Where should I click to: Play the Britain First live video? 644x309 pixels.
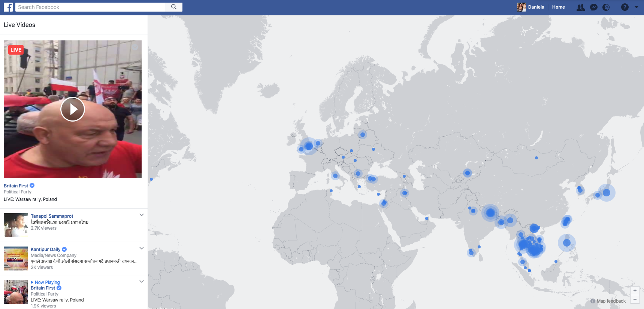[x=73, y=109]
